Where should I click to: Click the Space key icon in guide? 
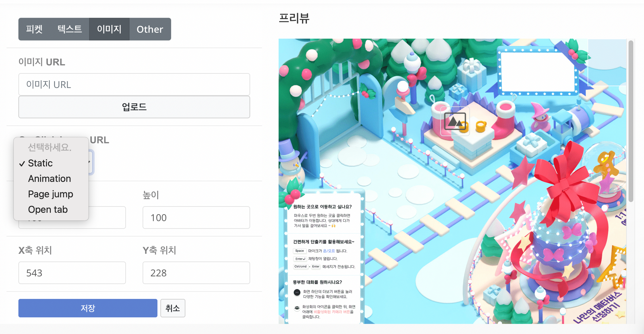click(299, 251)
